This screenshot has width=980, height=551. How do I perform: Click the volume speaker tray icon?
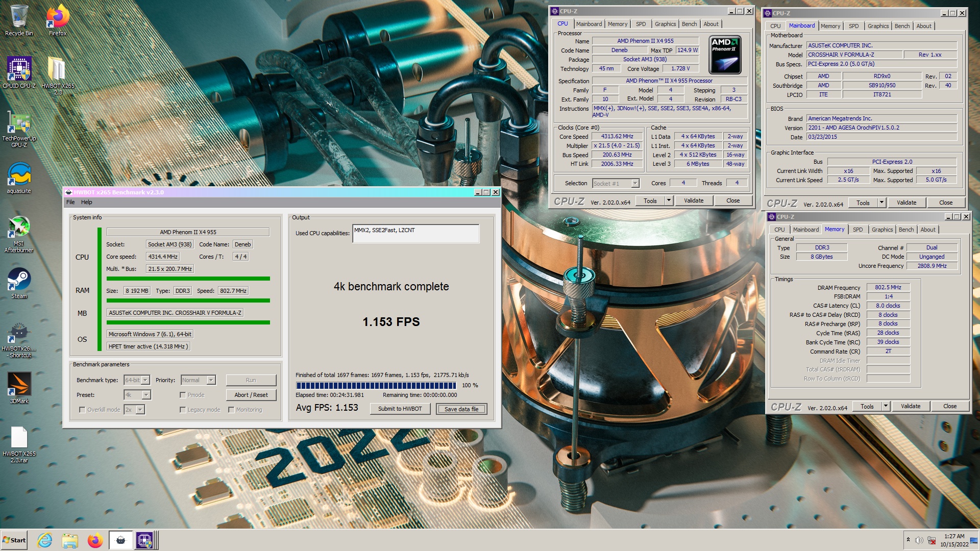tap(919, 540)
